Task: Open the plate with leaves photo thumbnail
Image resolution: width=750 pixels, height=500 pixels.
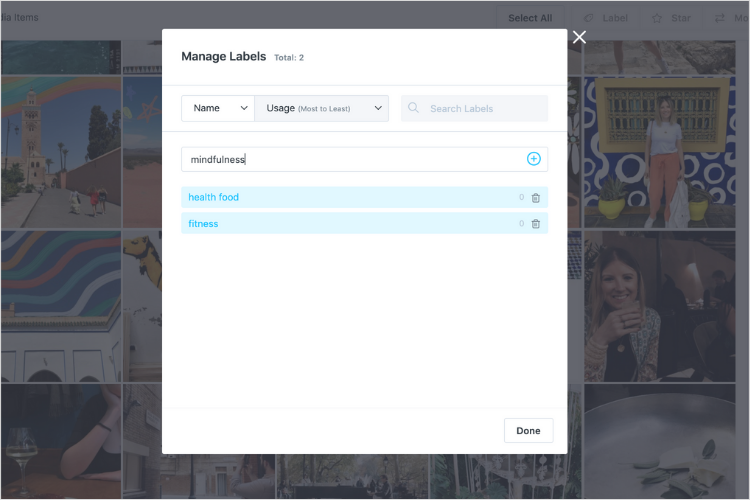Action: [660, 441]
